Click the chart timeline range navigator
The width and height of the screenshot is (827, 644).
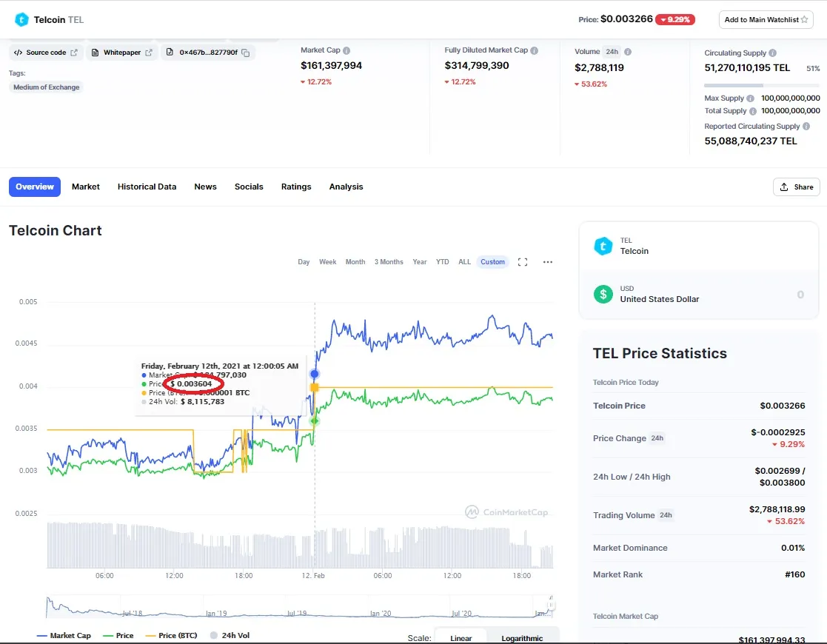(300, 606)
